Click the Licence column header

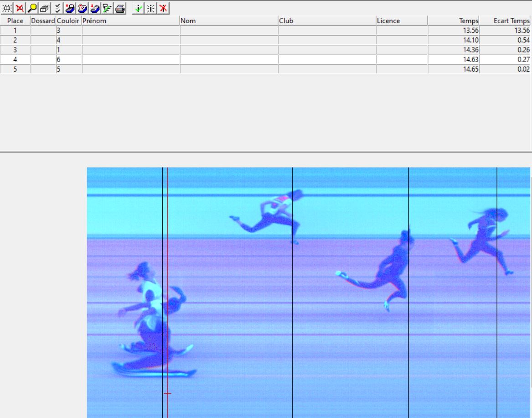point(402,21)
